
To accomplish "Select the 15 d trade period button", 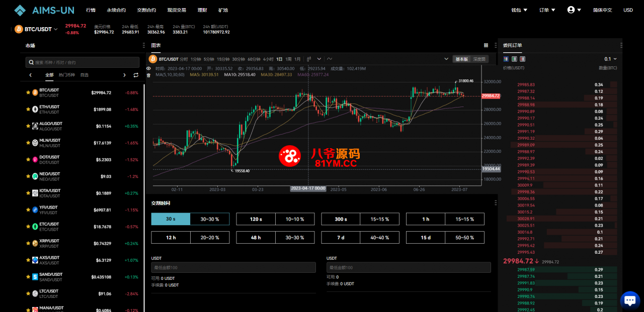I will [425, 237].
